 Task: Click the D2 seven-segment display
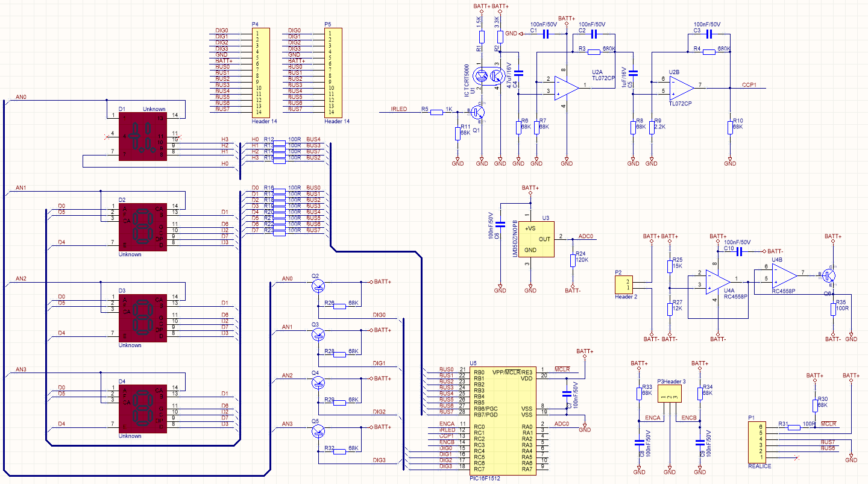point(142,227)
